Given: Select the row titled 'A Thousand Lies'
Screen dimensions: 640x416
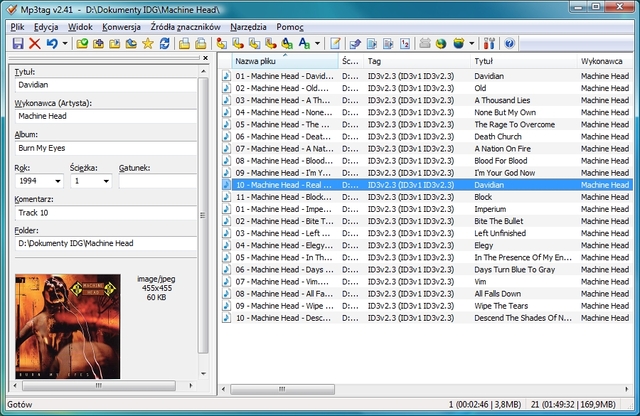Looking at the screenshot, I should pos(427,100).
